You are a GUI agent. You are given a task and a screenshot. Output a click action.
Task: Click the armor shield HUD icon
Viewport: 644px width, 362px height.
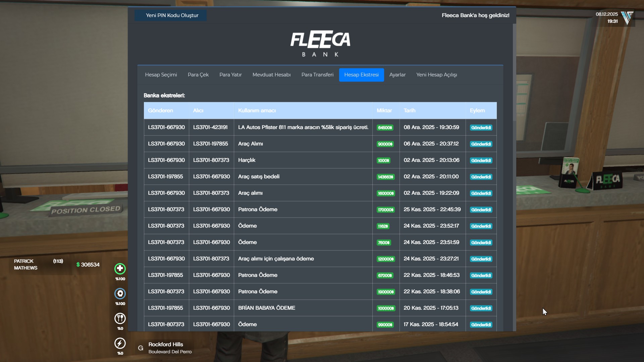click(120, 293)
